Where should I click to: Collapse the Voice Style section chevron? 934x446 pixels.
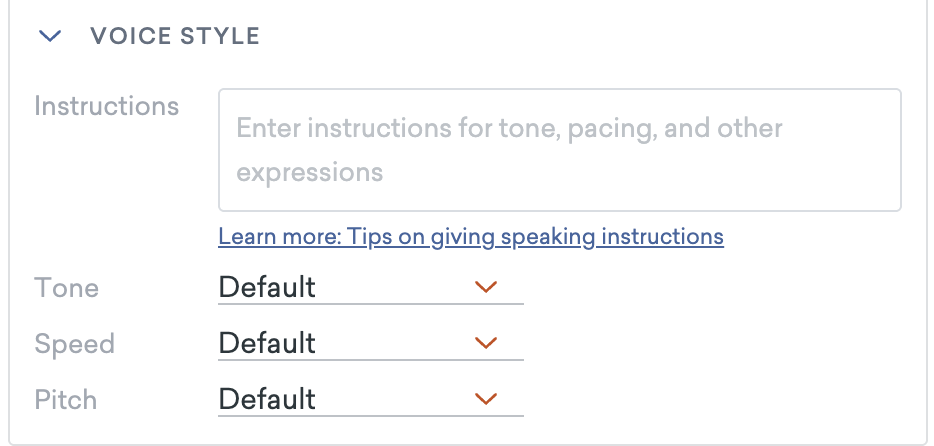click(x=49, y=37)
